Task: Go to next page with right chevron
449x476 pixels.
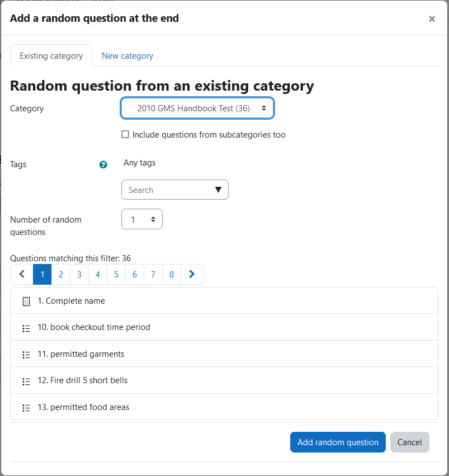Action: click(x=192, y=274)
